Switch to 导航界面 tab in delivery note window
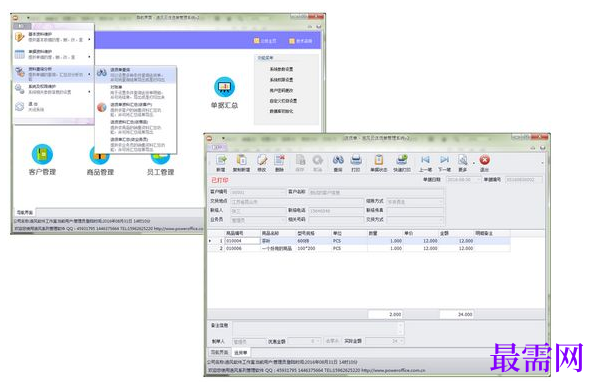 (219, 352)
